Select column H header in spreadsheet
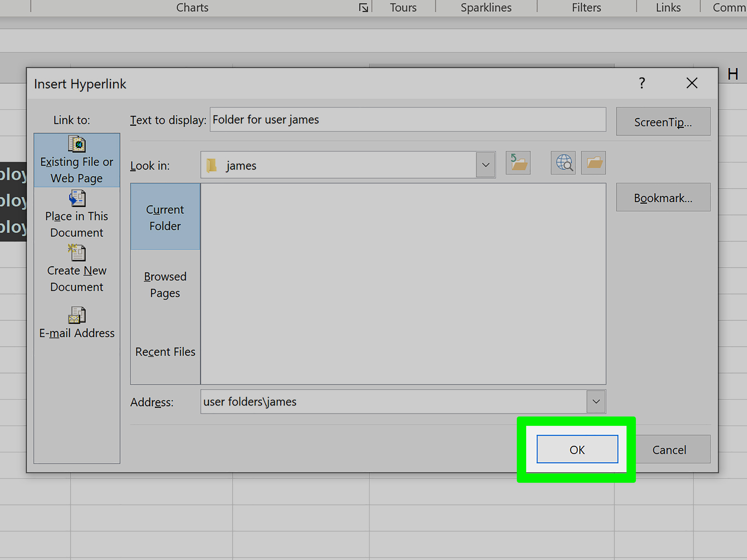 coord(733,74)
